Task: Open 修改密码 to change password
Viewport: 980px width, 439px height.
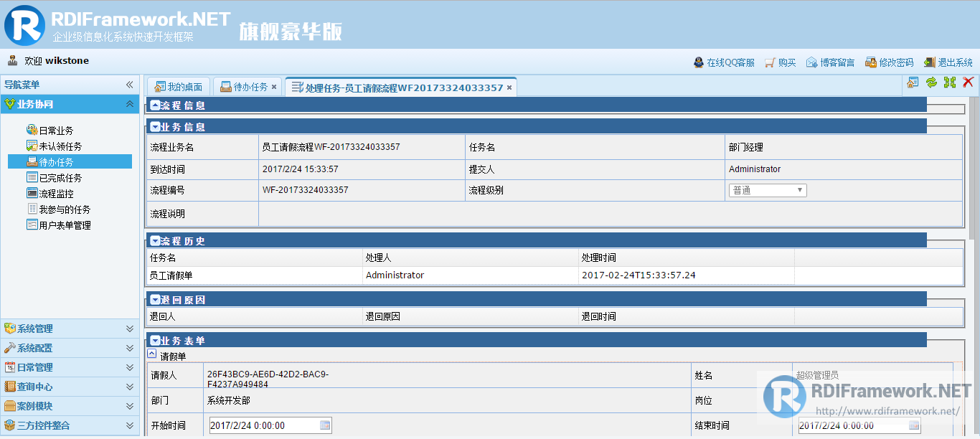Action: pyautogui.click(x=889, y=62)
